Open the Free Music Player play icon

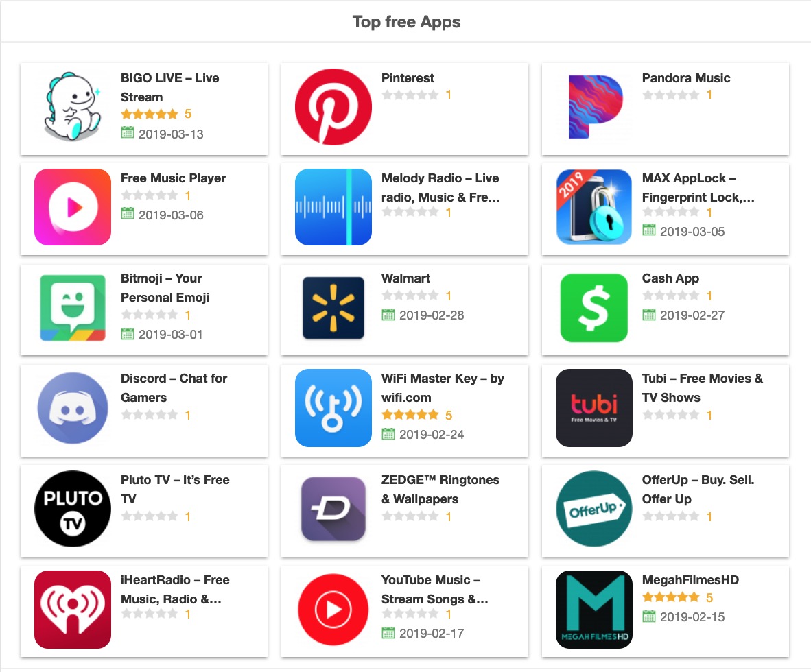pyautogui.click(x=73, y=207)
